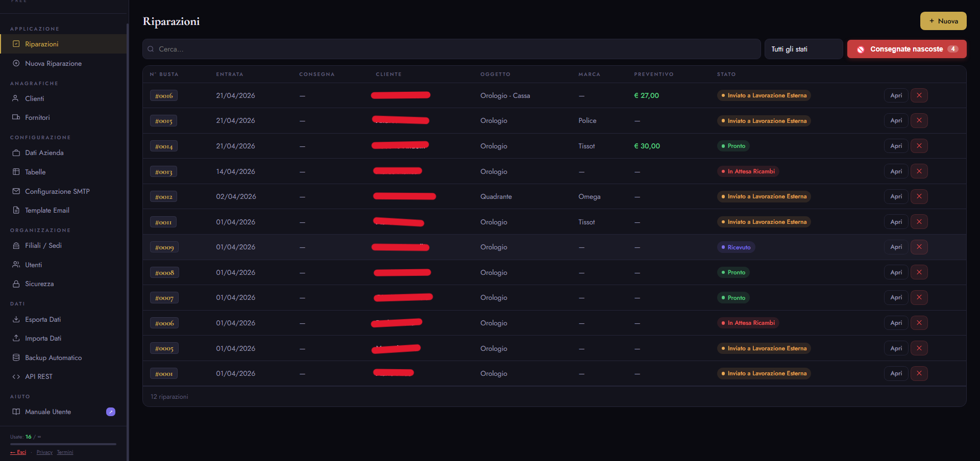Delete repair #0016 with the red X
Image resolution: width=980 pixels, height=461 pixels.
pos(919,95)
